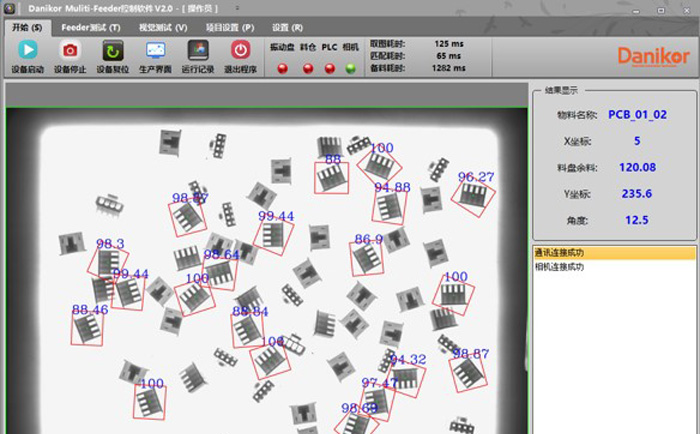This screenshot has width=700, height=434.
Task: Click the PCB_01_02 material name value
Action: (637, 115)
